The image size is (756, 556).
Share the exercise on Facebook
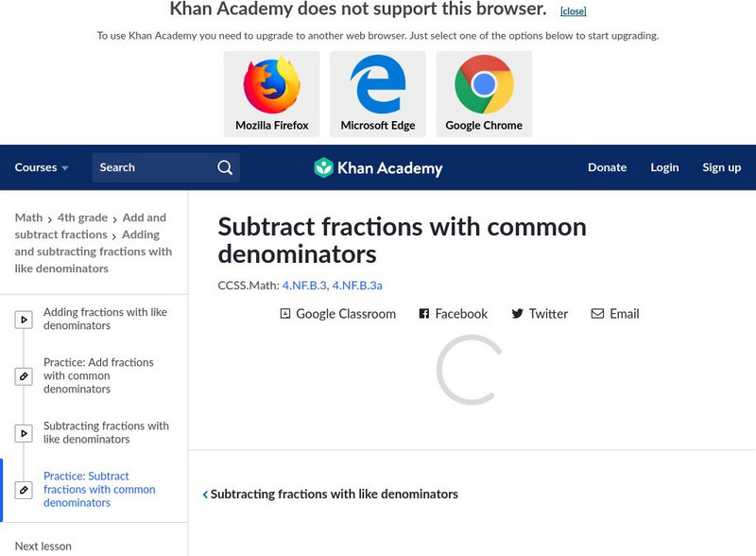[x=453, y=314]
